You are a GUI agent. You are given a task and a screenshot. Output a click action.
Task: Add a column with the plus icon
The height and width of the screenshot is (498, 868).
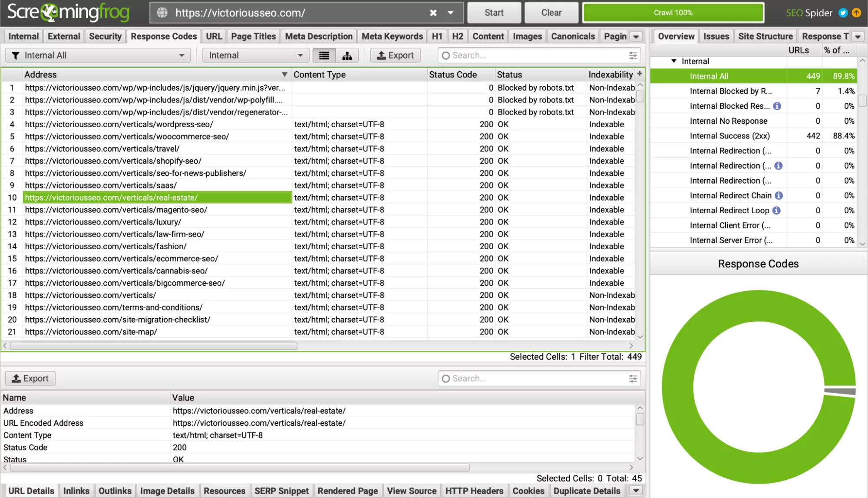pos(640,74)
